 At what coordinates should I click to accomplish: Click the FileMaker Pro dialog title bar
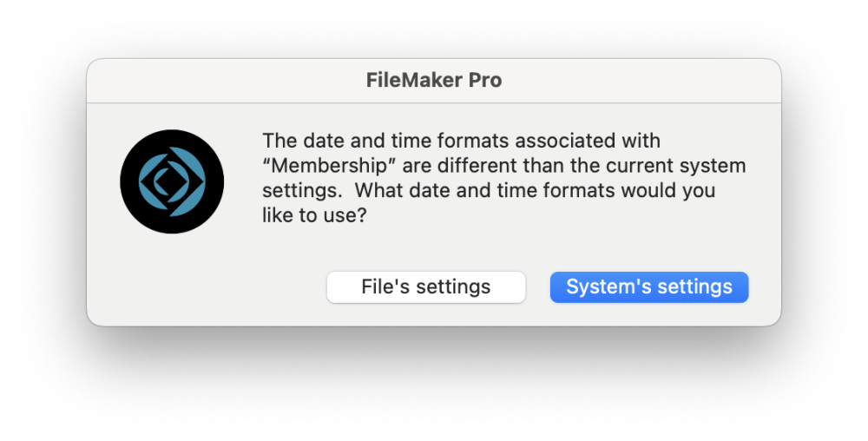pos(434,81)
